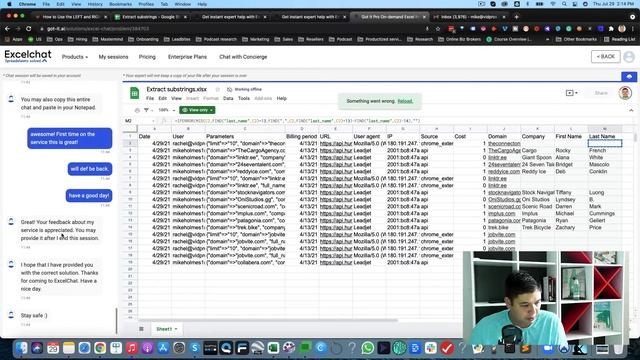The width and height of the screenshot is (640, 360).
Task: Open Chrome from the Dock
Action: pyautogui.click(x=100, y=348)
